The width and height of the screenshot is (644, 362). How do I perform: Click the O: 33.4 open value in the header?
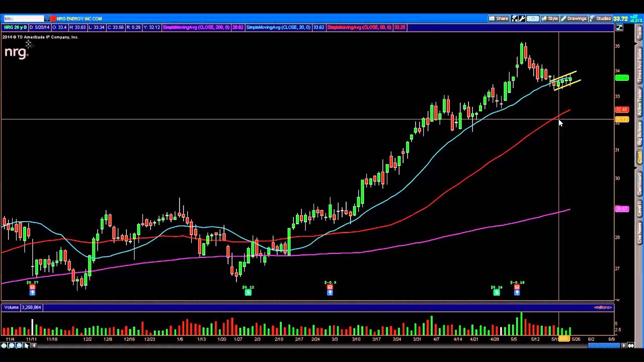tap(60, 28)
